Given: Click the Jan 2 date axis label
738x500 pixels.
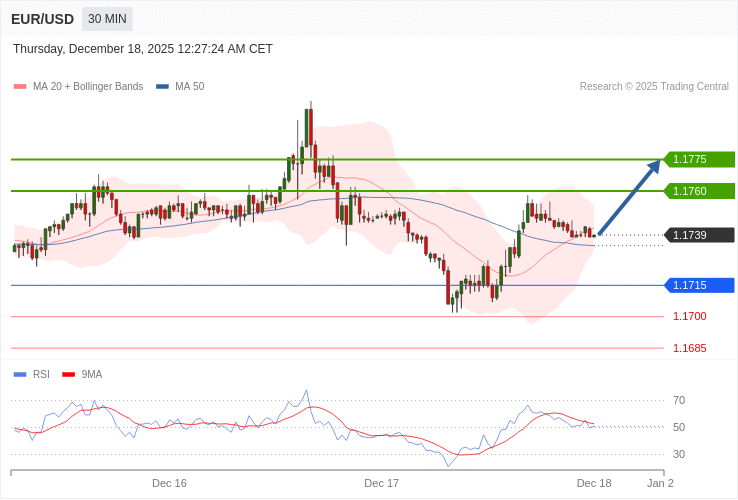Looking at the screenshot, I should (x=660, y=483).
